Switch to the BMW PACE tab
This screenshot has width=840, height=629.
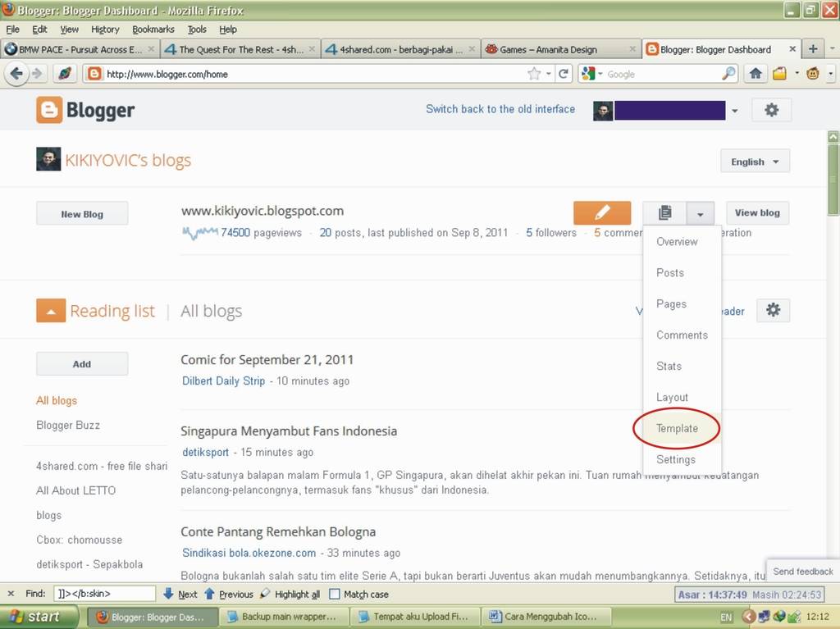tap(80, 48)
